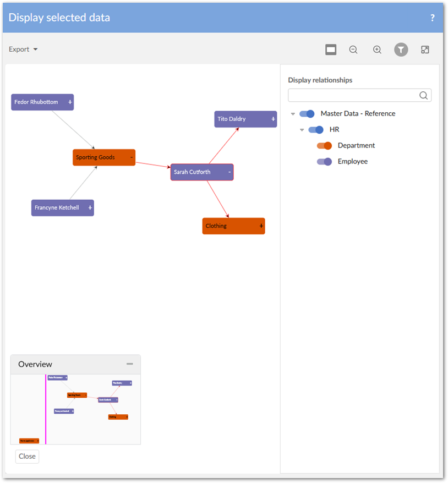
Task: Click the Close button
Action: tap(27, 456)
